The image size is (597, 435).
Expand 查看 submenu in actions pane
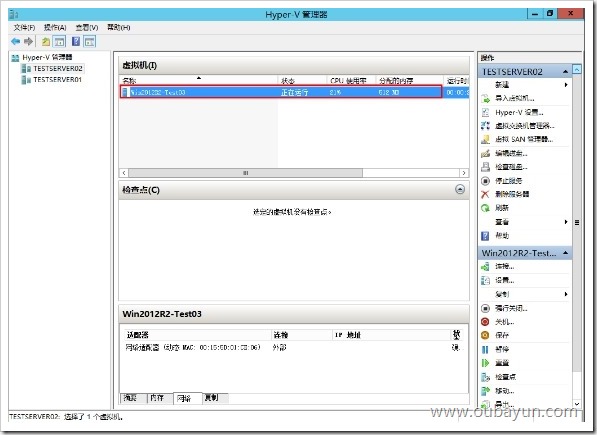[x=566, y=222]
